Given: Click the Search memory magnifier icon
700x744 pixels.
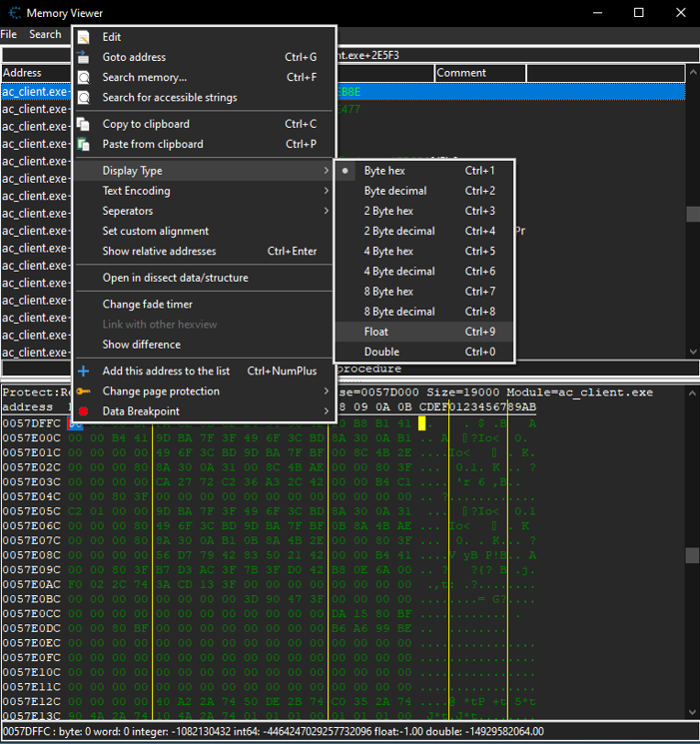Looking at the screenshot, I should click(x=84, y=77).
